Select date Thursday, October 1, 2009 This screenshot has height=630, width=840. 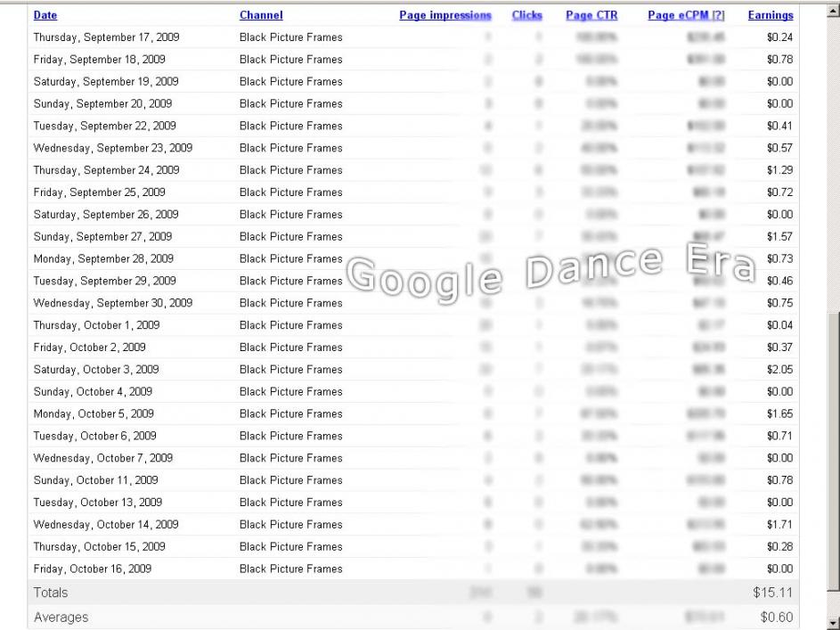tap(96, 325)
